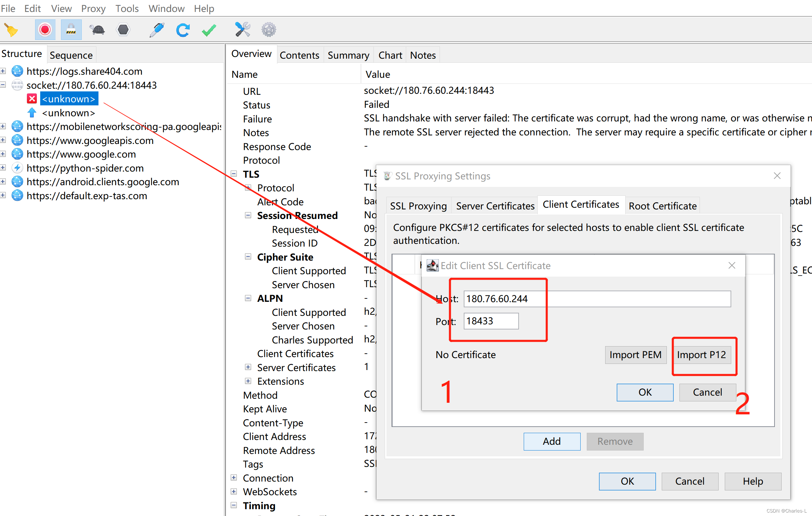Screen dimensions: 812x516
Task: Click Add button in Client Certificates
Action: pos(552,442)
